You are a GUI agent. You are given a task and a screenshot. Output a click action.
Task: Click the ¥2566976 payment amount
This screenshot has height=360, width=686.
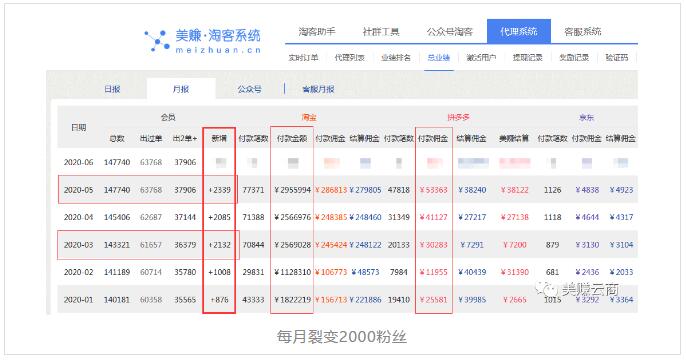(292, 217)
